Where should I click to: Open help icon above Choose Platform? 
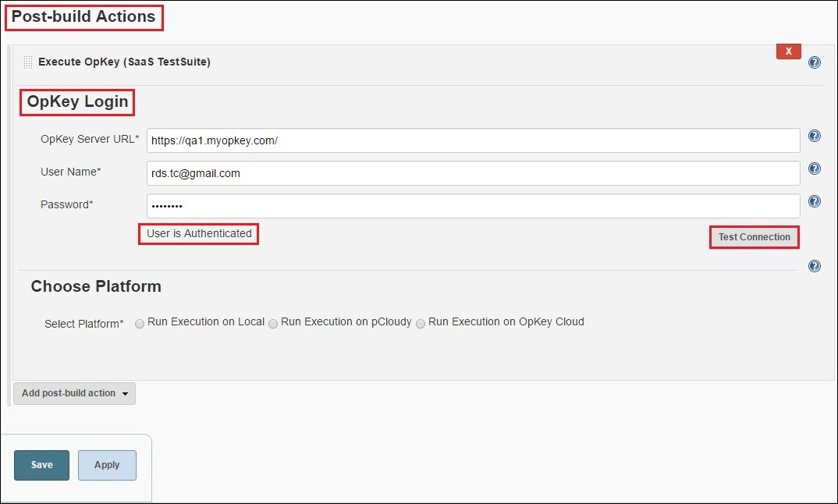point(814,266)
